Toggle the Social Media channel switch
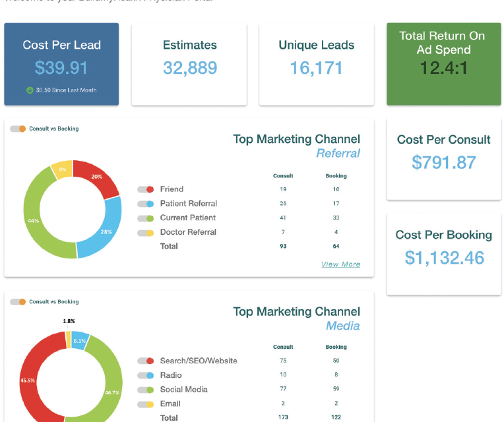 pyautogui.click(x=145, y=390)
